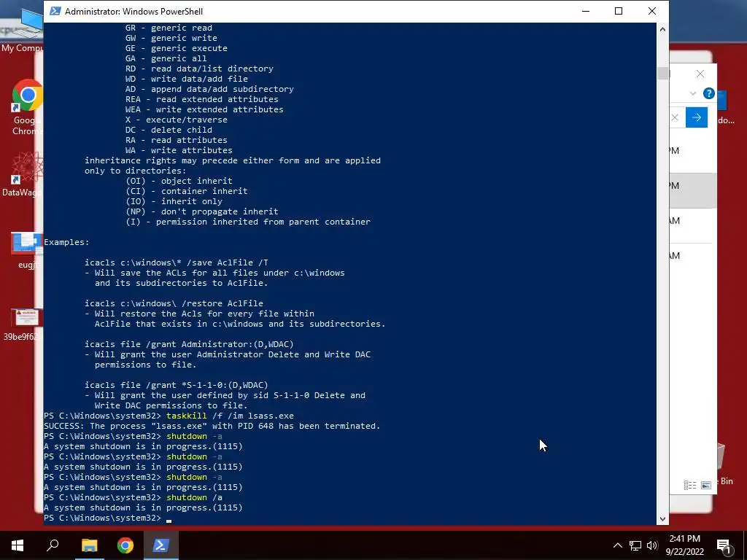Open the network status tray icon
This screenshot has width=747, height=560.
point(635,545)
